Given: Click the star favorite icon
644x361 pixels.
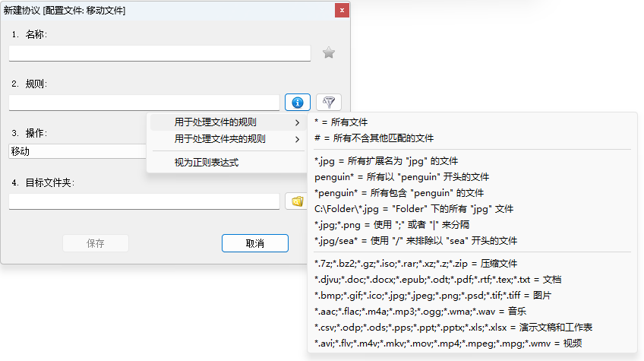Looking at the screenshot, I should click(328, 53).
